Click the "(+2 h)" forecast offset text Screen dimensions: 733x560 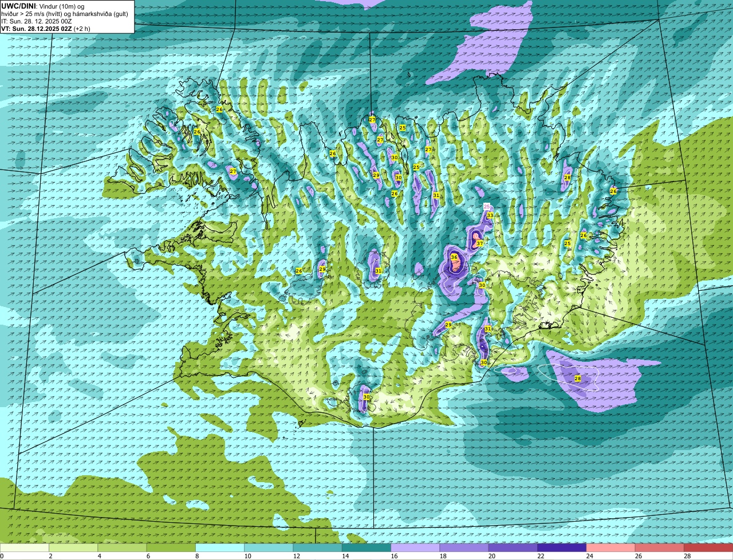(x=82, y=29)
